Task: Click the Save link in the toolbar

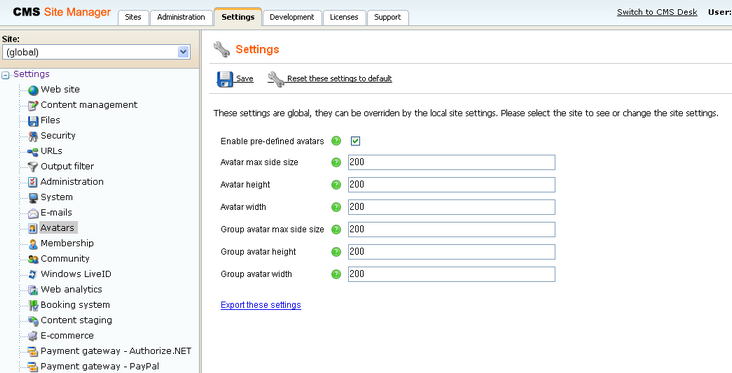Action: coord(245,79)
